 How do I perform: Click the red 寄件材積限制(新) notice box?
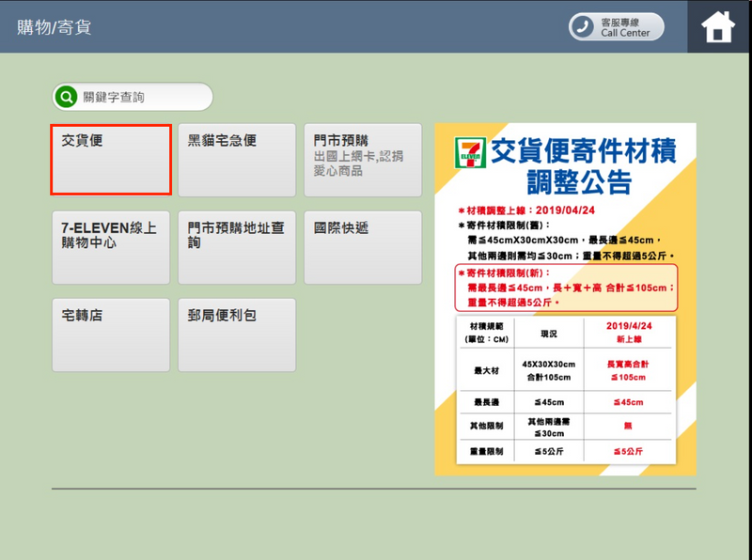566,288
